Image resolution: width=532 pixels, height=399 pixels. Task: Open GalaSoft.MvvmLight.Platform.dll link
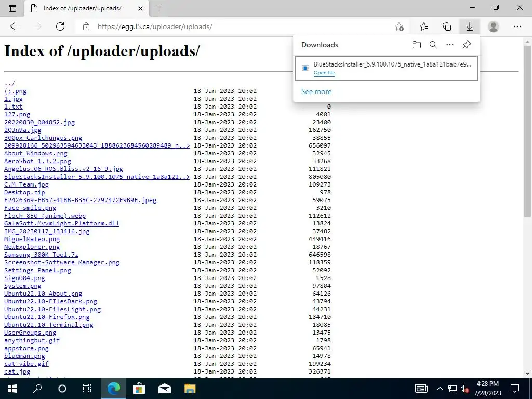click(61, 223)
